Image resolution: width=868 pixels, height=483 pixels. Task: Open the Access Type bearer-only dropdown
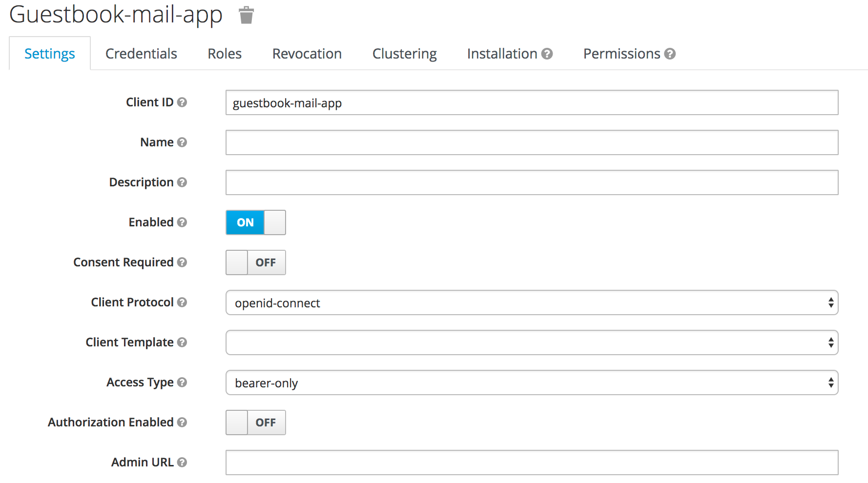pyautogui.click(x=531, y=383)
